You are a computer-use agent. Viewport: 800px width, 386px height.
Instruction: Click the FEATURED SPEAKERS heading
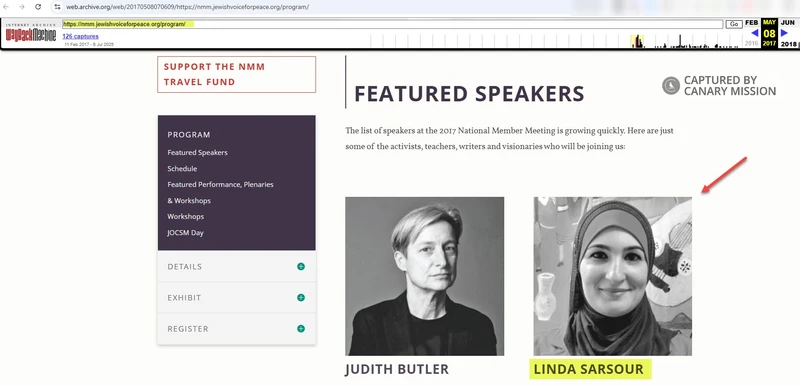469,94
